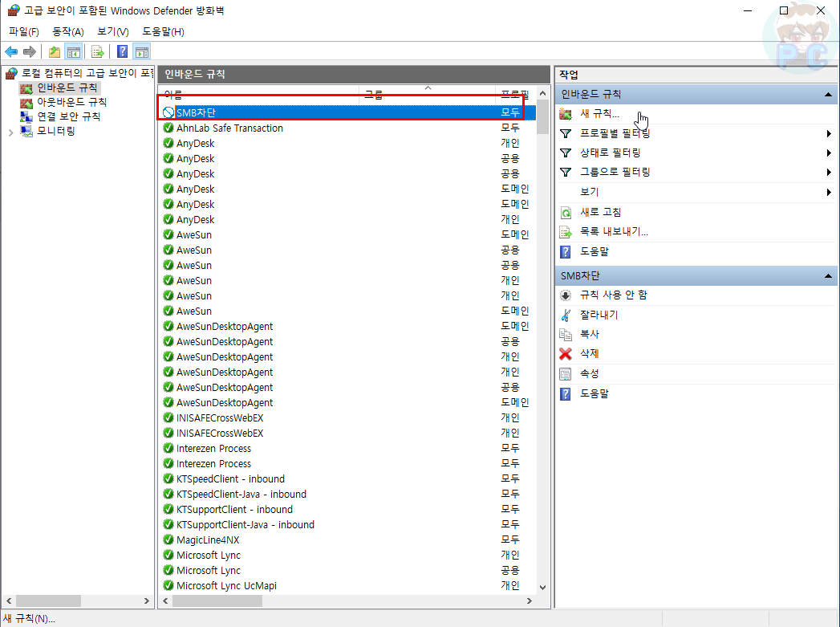Toggle the action pane show/hide toolbar icon
The width and height of the screenshot is (840, 627).
142,52
